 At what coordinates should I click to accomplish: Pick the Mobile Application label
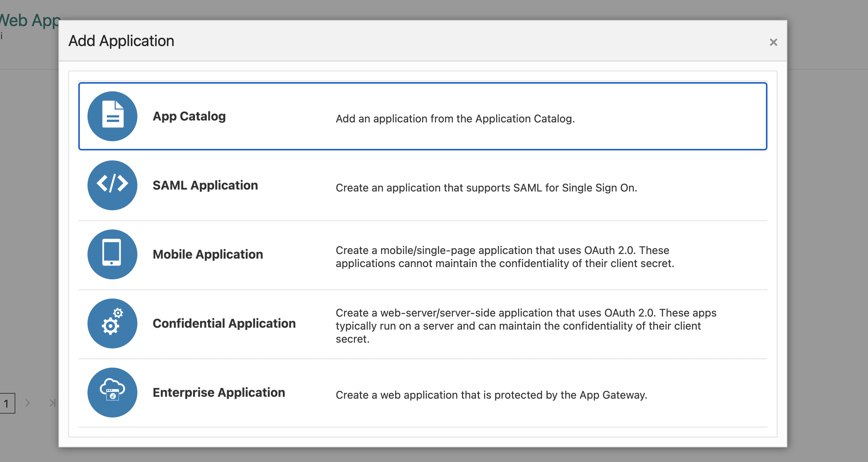tap(208, 254)
